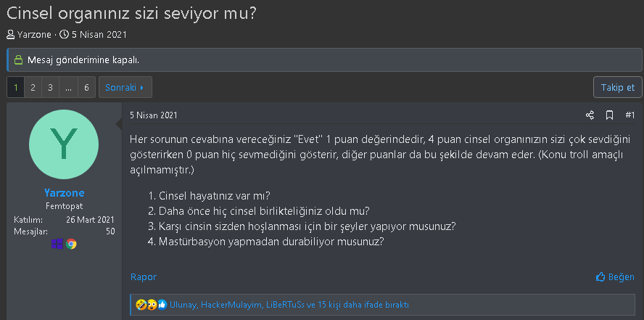Go to next page via Sonraki

tap(125, 87)
